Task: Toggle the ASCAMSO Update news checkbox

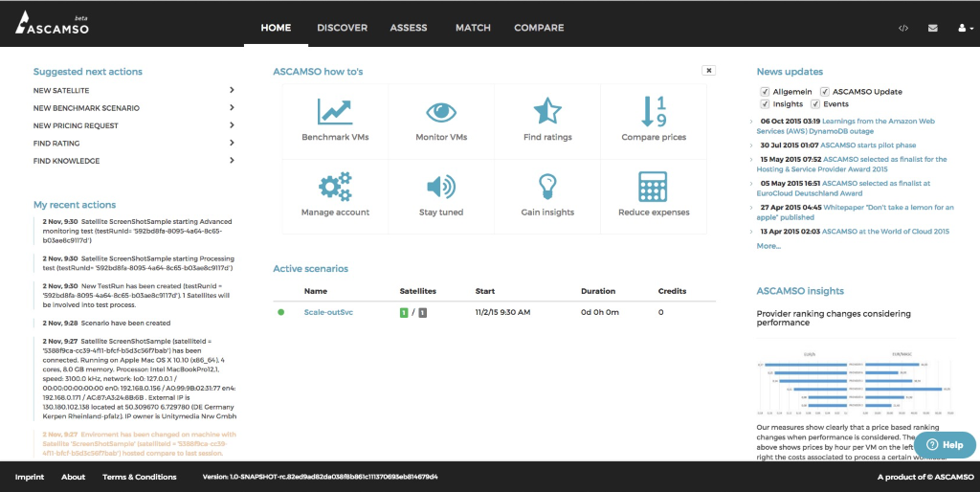Action: click(x=824, y=92)
